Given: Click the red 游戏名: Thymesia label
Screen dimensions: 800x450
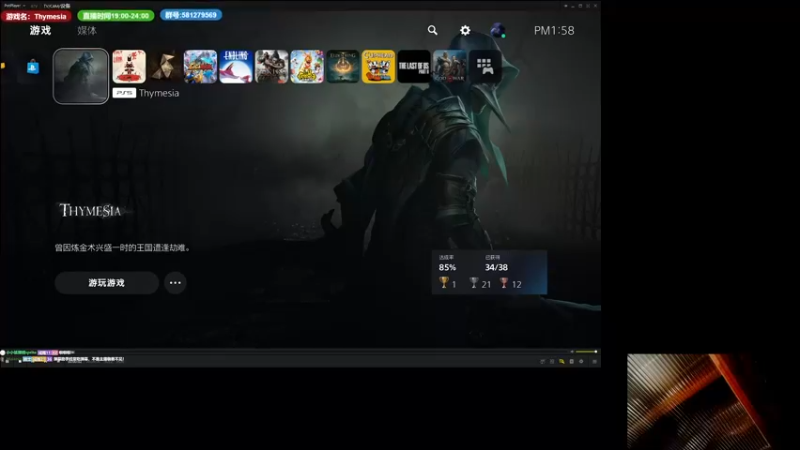Looking at the screenshot, I should point(36,16).
